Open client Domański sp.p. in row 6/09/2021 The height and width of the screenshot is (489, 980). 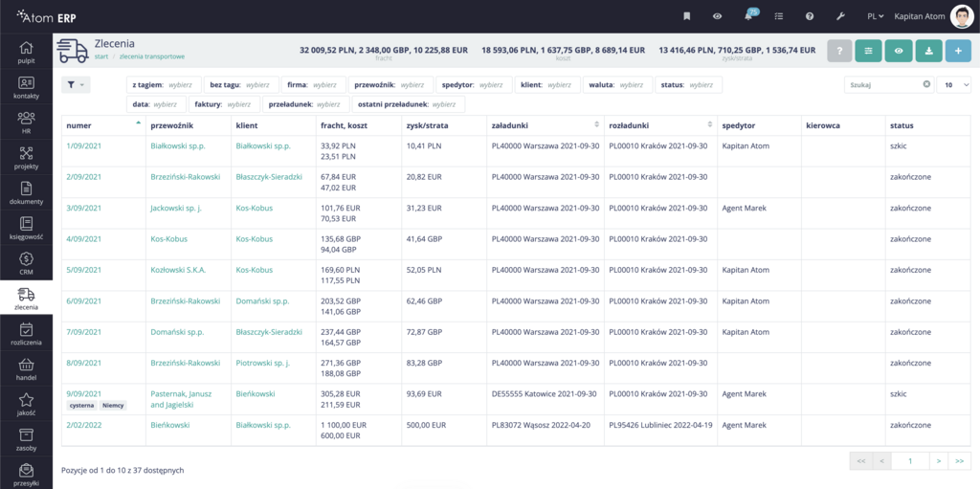262,301
